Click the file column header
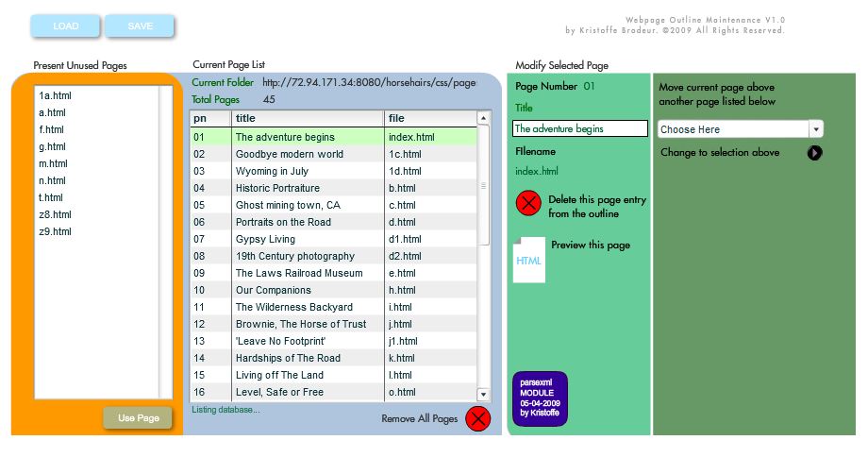 (430, 118)
